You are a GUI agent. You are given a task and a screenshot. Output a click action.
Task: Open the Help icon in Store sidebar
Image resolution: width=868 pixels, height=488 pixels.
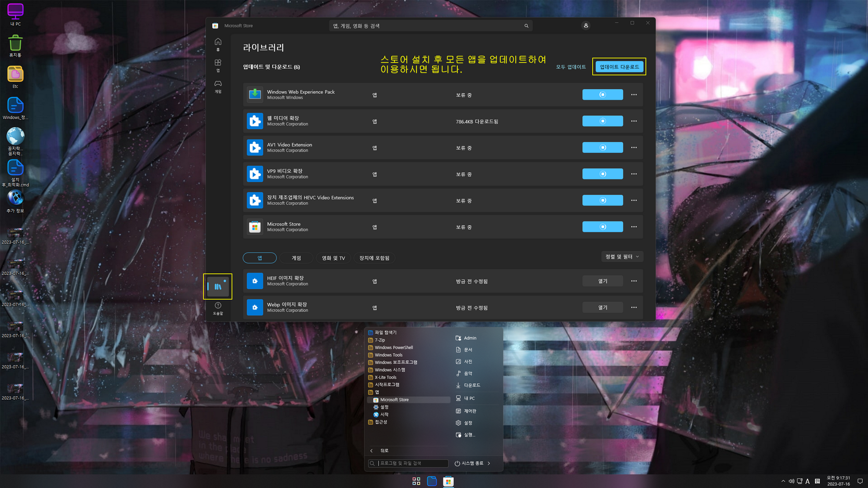click(218, 308)
